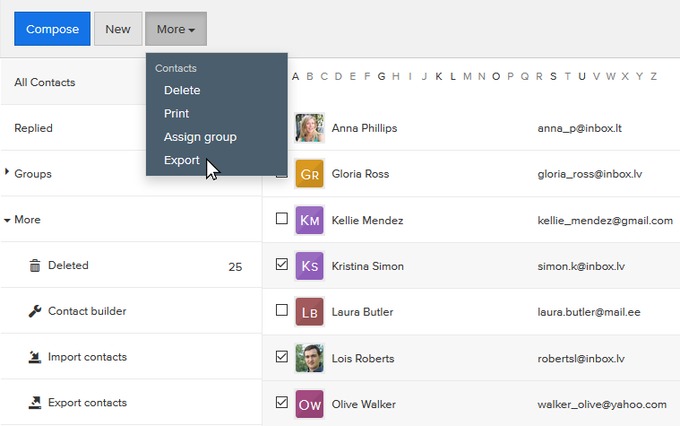Click the New button
680x426 pixels.
(118, 29)
